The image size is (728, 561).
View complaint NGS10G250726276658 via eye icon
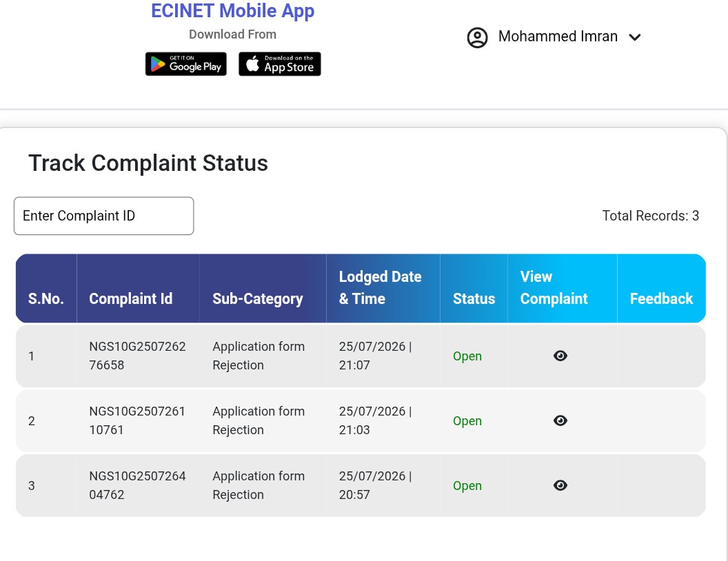click(560, 356)
